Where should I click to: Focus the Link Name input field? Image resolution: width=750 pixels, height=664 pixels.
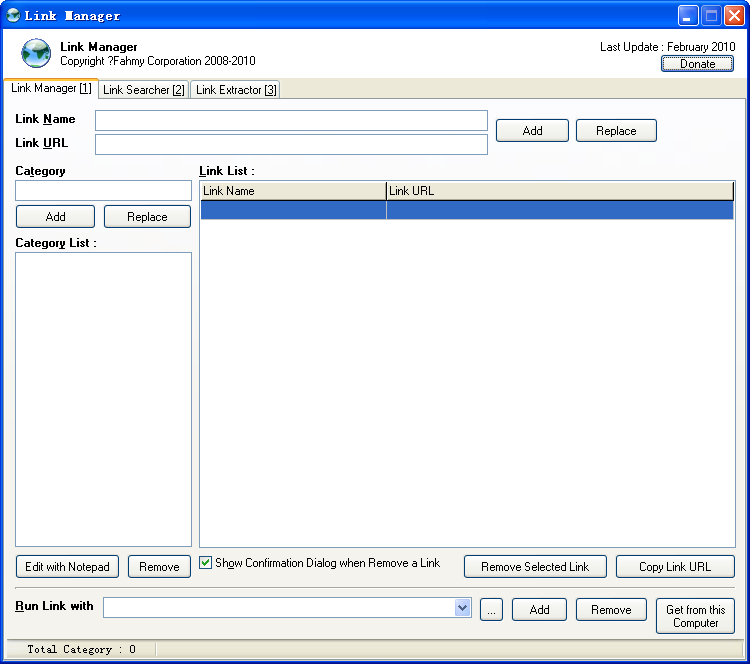click(291, 121)
